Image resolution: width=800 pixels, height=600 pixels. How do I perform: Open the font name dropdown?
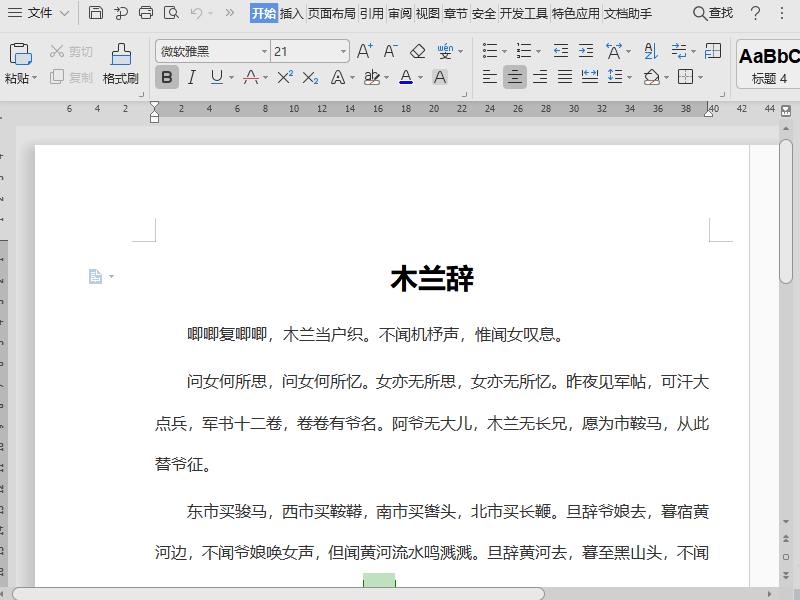[264, 51]
